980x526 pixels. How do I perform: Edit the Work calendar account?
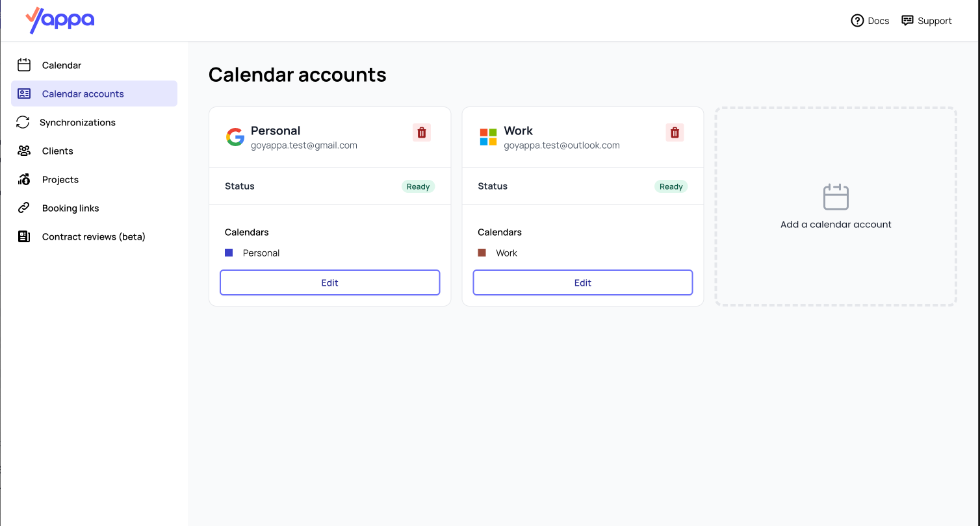click(x=583, y=282)
